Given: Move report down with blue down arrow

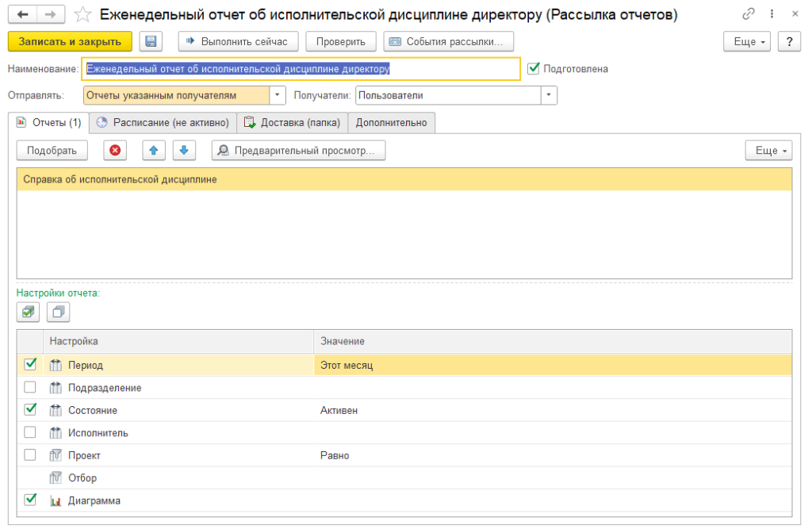Looking at the screenshot, I should coord(182,151).
